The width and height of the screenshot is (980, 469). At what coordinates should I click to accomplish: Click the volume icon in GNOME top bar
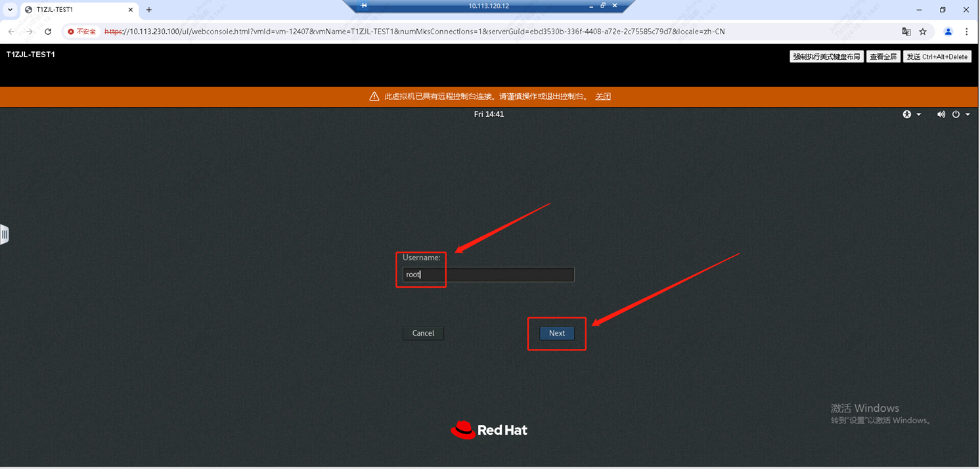941,114
